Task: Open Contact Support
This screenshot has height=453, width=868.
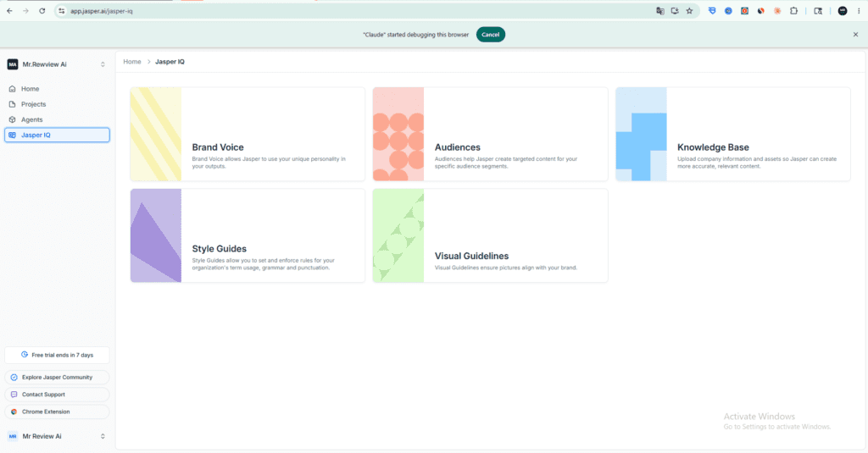Action: pos(57,395)
